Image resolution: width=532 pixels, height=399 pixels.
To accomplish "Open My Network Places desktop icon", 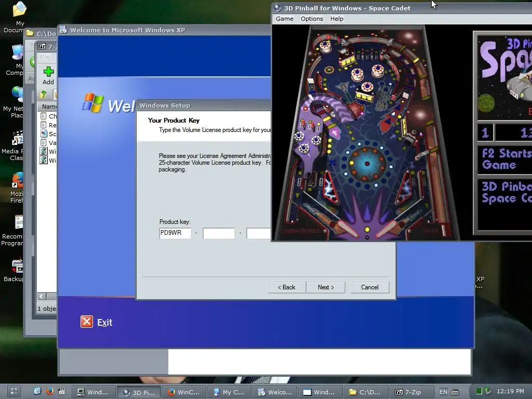I will coord(17,95).
